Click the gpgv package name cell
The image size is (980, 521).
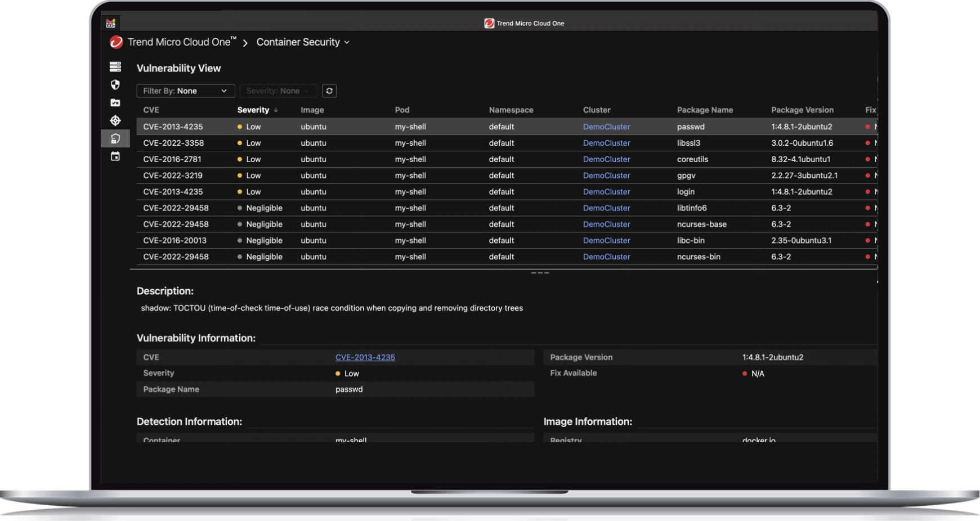coord(686,176)
